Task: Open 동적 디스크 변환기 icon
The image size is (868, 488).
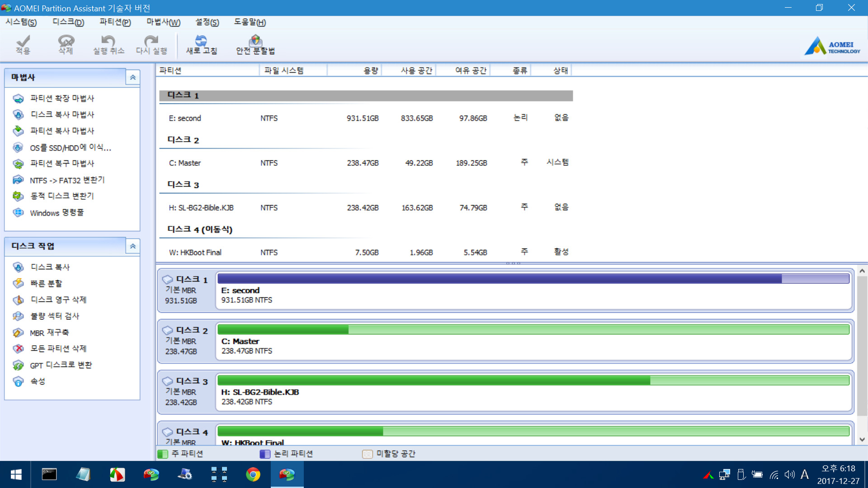Action: point(18,196)
